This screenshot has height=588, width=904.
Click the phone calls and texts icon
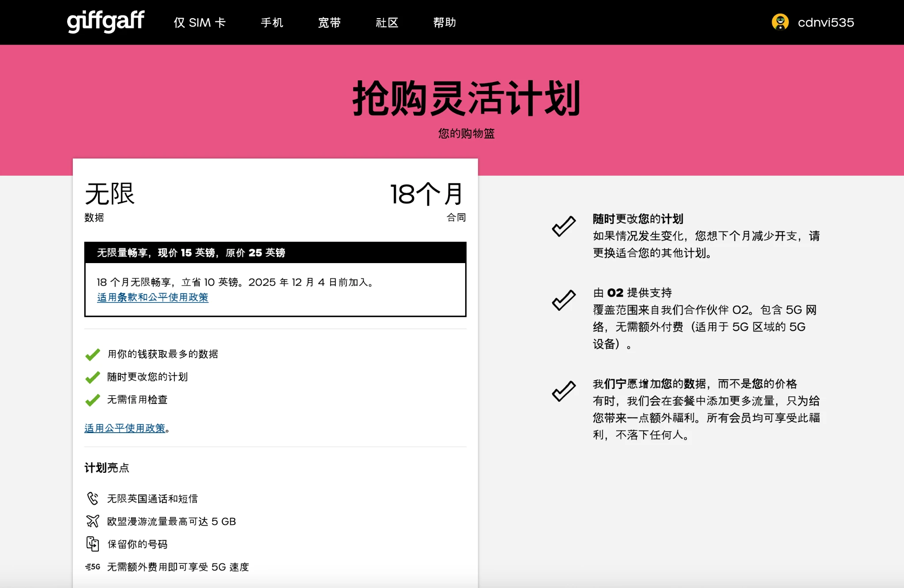click(x=92, y=498)
